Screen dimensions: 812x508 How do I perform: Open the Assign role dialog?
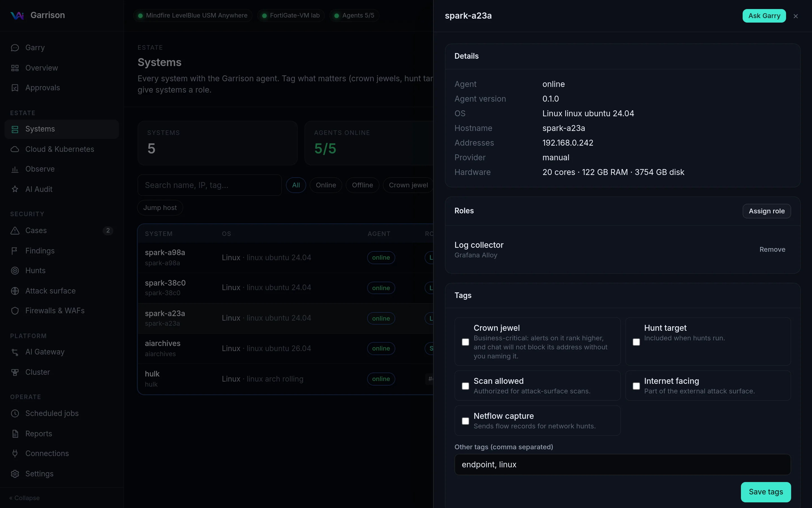(x=767, y=211)
